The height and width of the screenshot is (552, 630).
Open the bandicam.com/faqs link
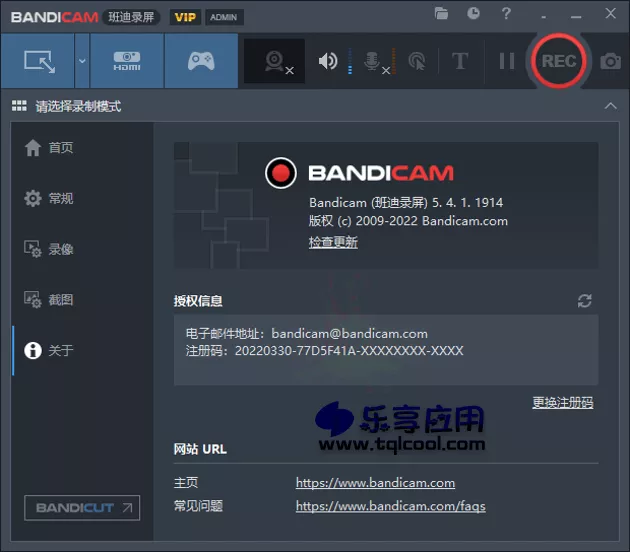tap(391, 506)
